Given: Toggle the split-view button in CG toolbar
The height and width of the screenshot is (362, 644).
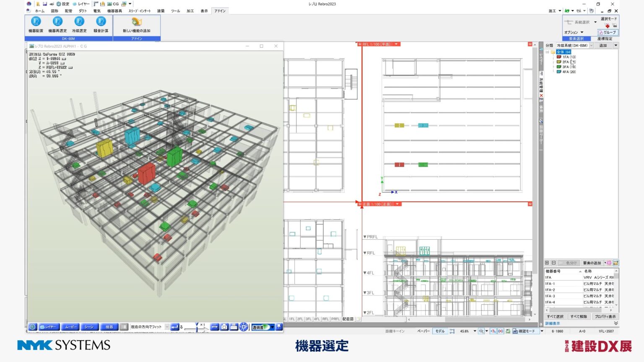Looking at the screenshot, I should (x=124, y=327).
